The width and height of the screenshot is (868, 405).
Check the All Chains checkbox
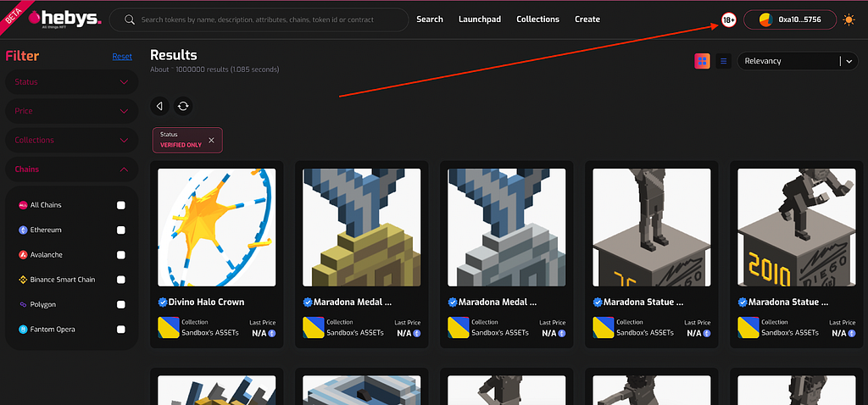120,205
